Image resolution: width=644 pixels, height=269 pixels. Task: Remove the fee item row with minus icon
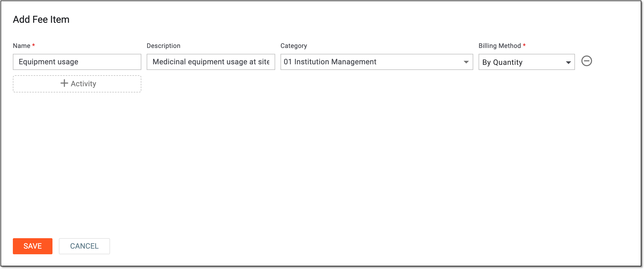[x=586, y=61]
